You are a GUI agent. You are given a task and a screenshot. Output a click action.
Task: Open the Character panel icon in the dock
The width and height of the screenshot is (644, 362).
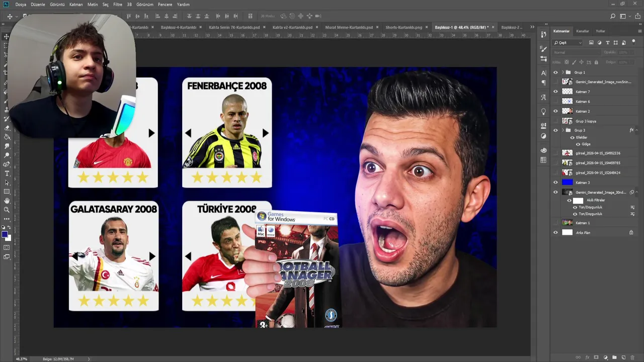tap(543, 73)
